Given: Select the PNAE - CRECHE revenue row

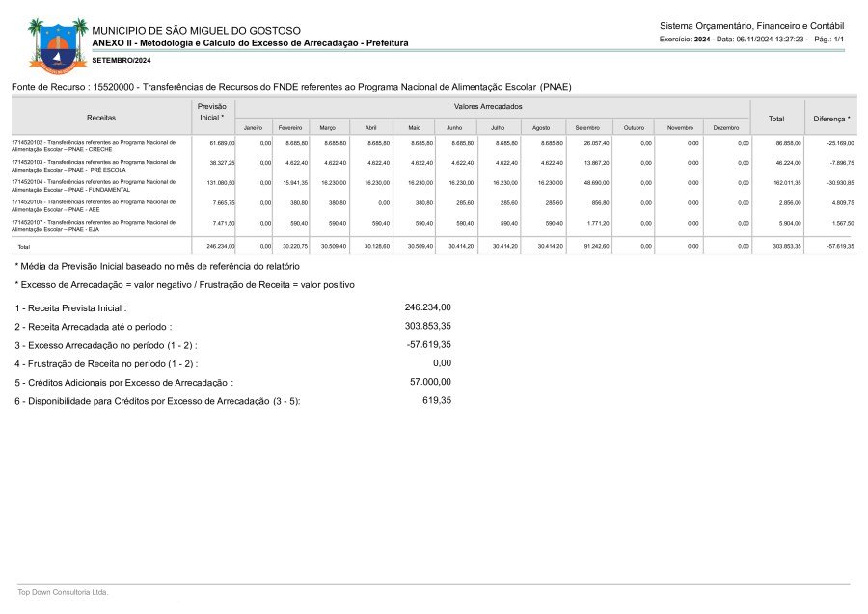Looking at the screenshot, I should pos(94,146).
